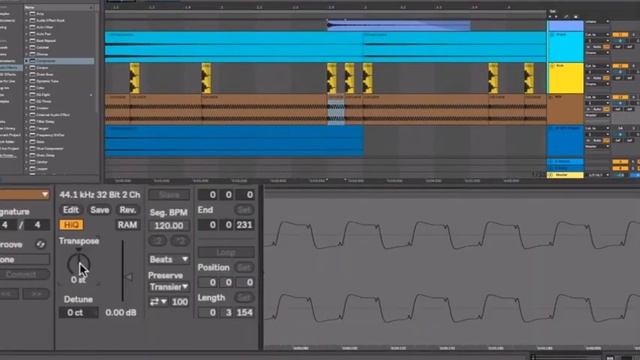The height and width of the screenshot is (360, 640).
Task: Click the Groove hot-swap icon
Action: [x=40, y=244]
